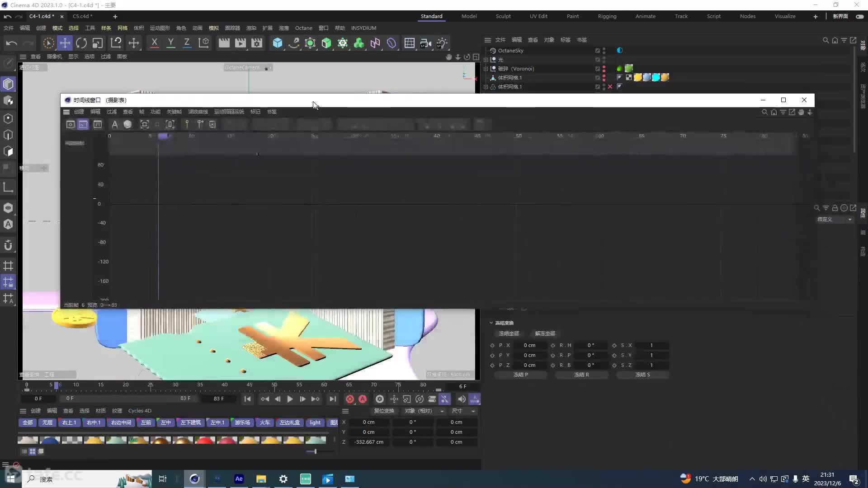Switch to the Sculpt layout tab

pos(503,16)
